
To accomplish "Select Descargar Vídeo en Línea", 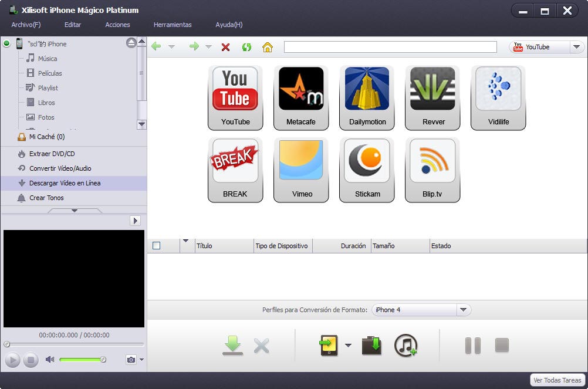I will click(x=73, y=183).
